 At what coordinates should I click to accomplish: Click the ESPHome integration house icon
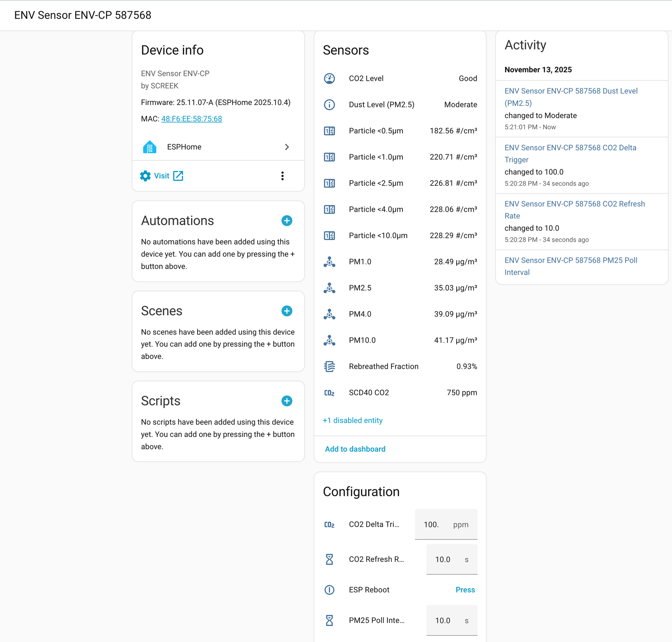pos(150,147)
